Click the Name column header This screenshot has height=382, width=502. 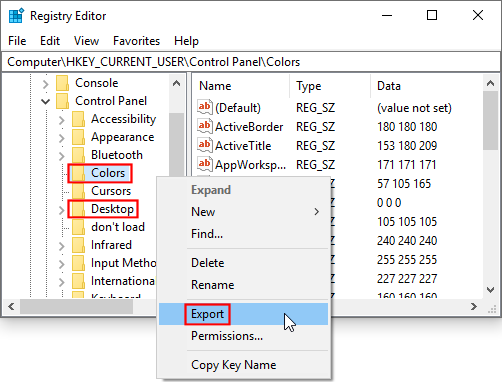pyautogui.click(x=242, y=86)
